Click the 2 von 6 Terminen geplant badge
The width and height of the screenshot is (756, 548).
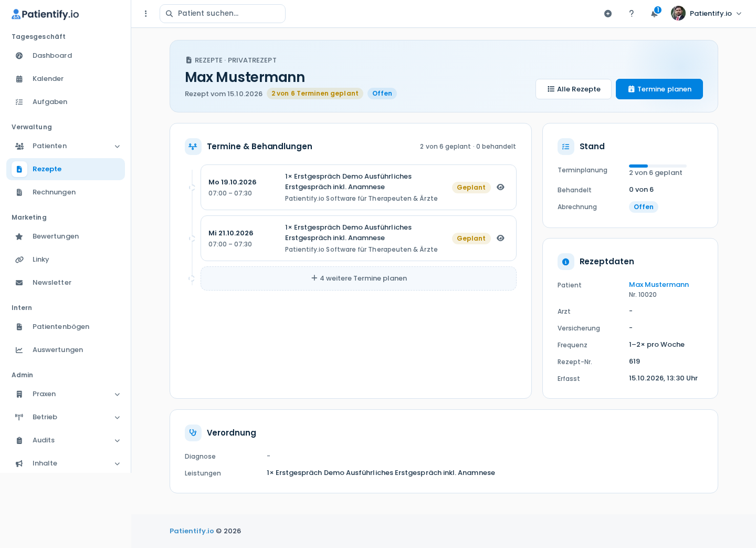point(315,94)
